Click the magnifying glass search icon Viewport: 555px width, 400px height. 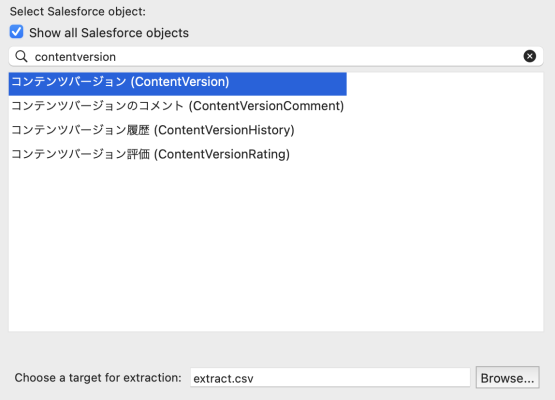(x=21, y=56)
